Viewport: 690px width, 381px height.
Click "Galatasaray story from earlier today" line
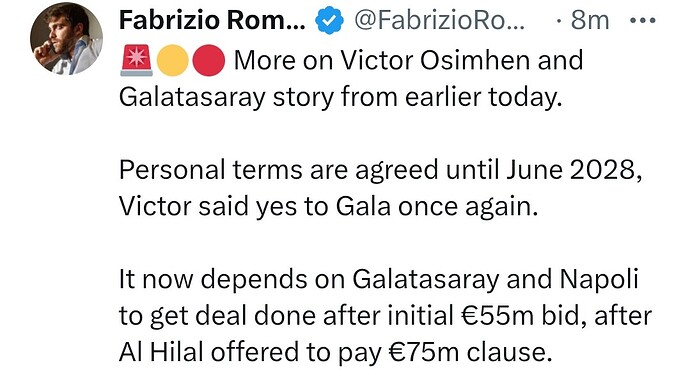tap(341, 98)
